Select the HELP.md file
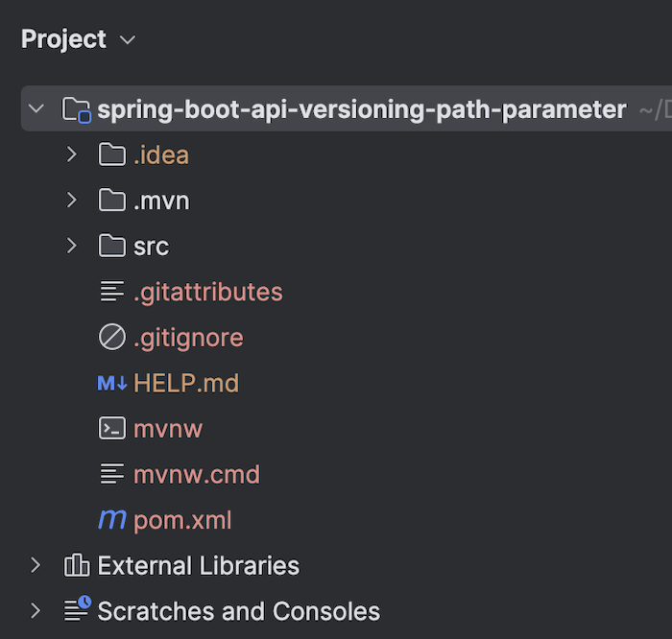 [x=186, y=384]
